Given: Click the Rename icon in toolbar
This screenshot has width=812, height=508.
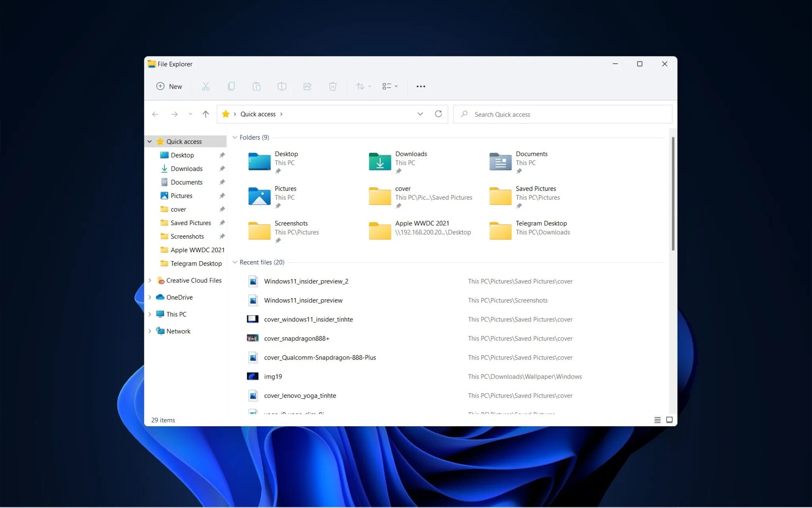Looking at the screenshot, I should click(282, 86).
